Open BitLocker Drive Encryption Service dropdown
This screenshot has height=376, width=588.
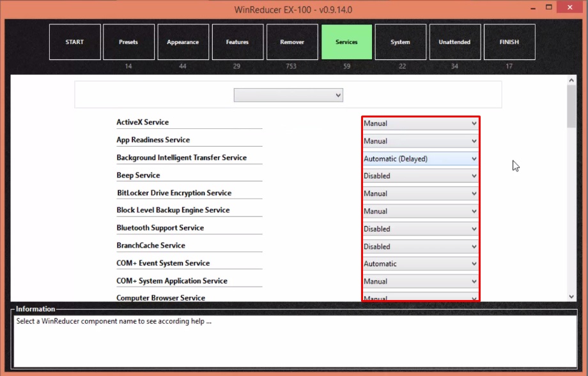421,193
